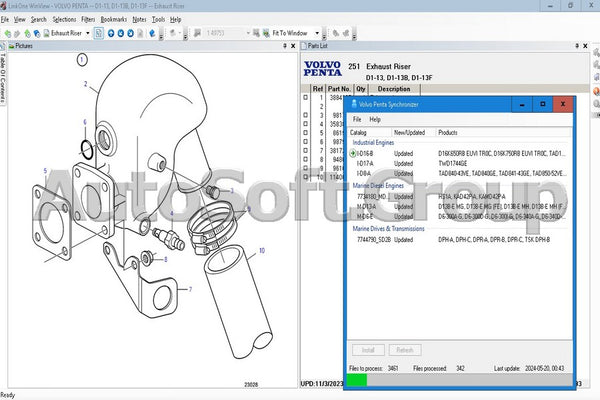600x400 pixels.
Task: Check the box for parts row Ref 7
Action: pyautogui.click(x=305, y=150)
